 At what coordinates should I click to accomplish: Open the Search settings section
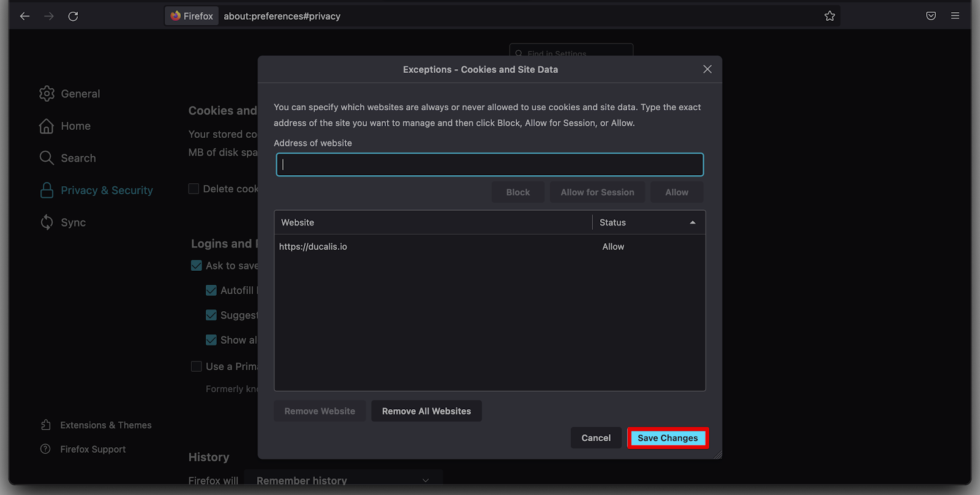[x=78, y=158]
